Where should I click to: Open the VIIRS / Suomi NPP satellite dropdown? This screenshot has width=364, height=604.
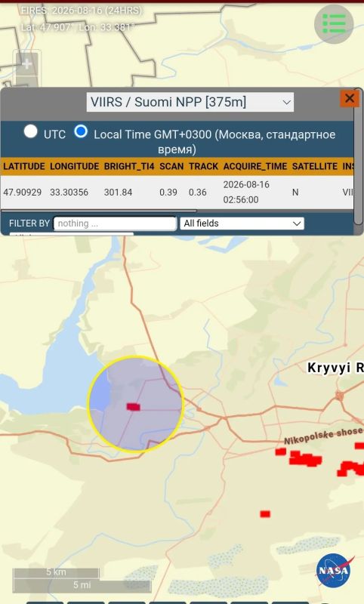[190, 102]
